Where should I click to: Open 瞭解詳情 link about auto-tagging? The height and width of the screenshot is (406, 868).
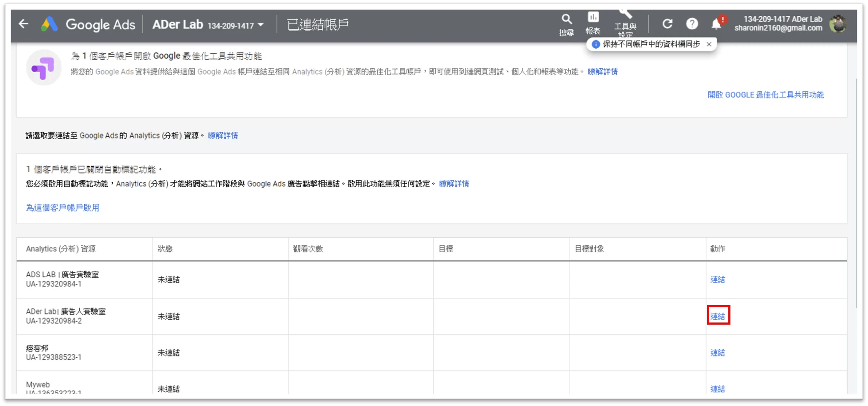coord(454,184)
